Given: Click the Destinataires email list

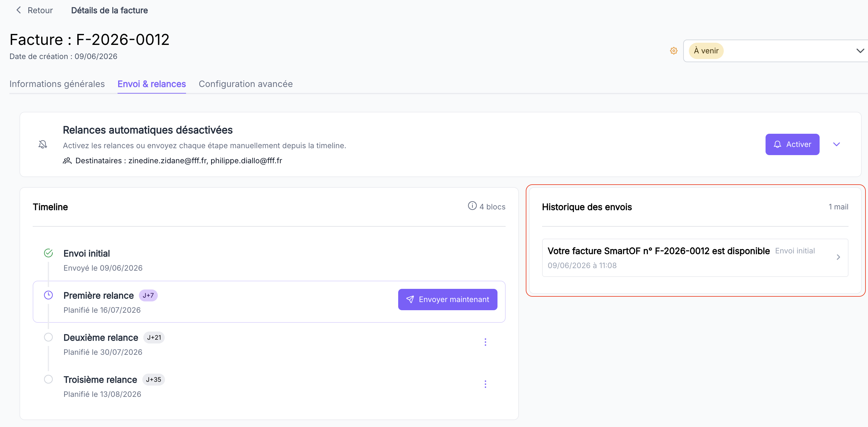Looking at the screenshot, I should pyautogui.click(x=205, y=161).
